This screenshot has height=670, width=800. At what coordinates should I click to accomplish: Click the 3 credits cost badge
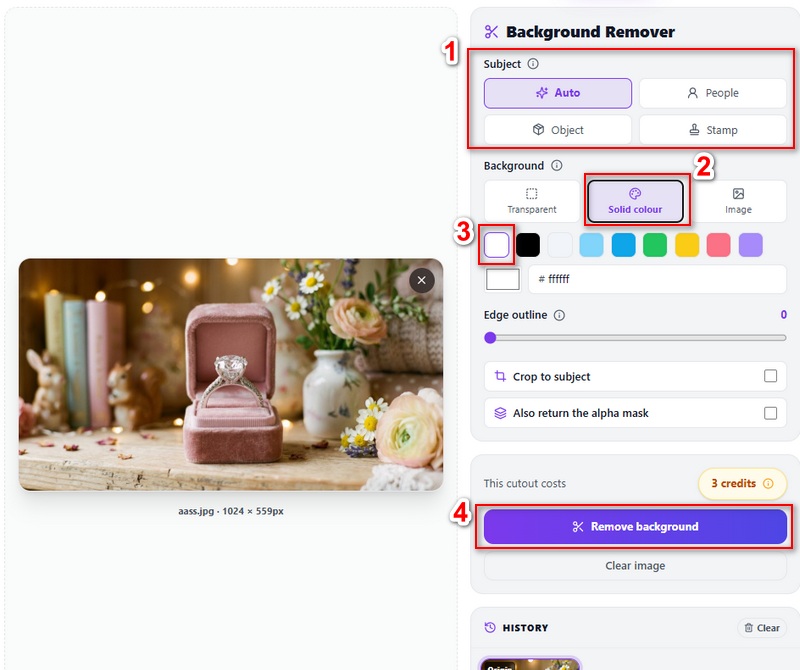point(742,483)
